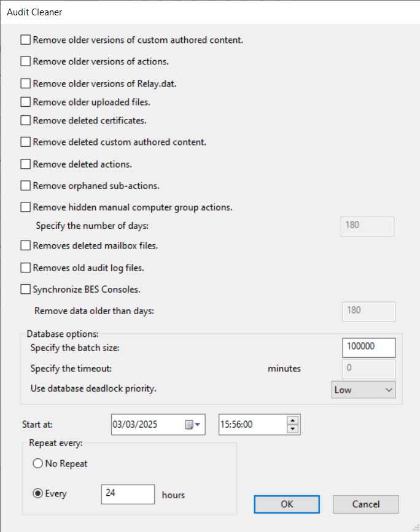Click the batch size input field
Viewport: 420px width, 532px height.
[x=368, y=347]
